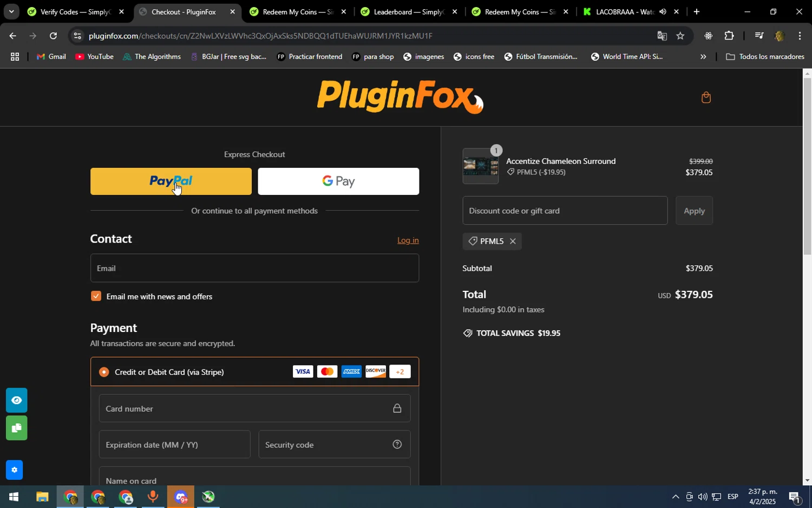Open network status in system tray
This screenshot has height=508, width=812.
pos(716,497)
